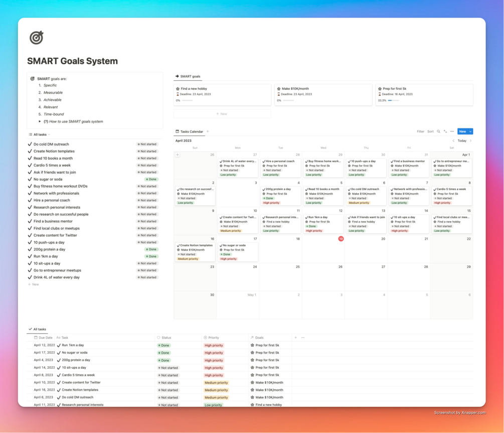
Task: Click the checkmark icon of Do cold DM outreach
Action: (x=30, y=144)
